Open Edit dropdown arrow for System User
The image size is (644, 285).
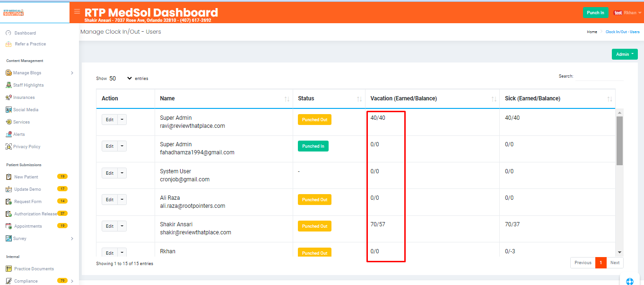(x=122, y=173)
